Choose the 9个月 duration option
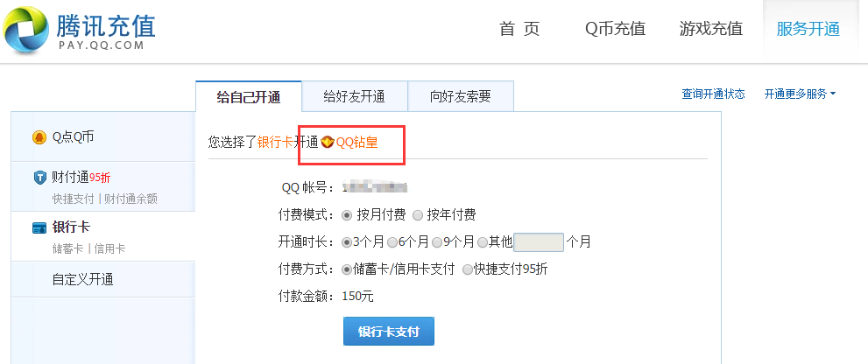Image resolution: width=868 pixels, height=364 pixels. pos(437,242)
